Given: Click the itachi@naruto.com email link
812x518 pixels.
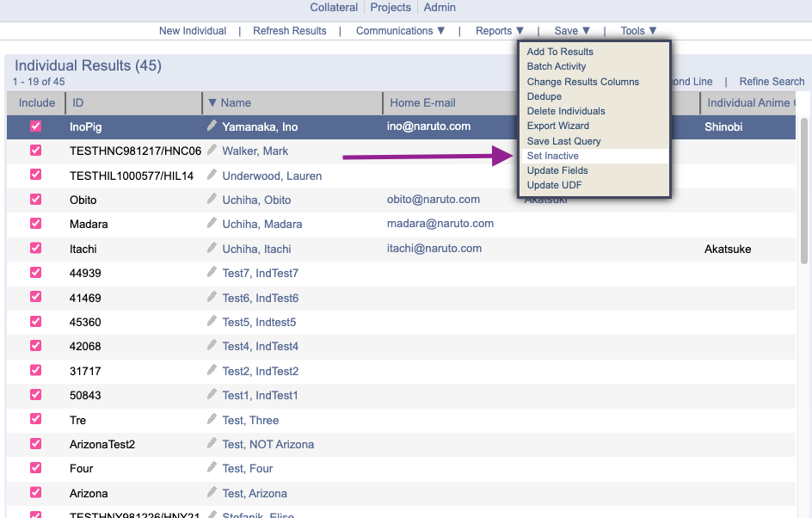Looking at the screenshot, I should [x=434, y=249].
